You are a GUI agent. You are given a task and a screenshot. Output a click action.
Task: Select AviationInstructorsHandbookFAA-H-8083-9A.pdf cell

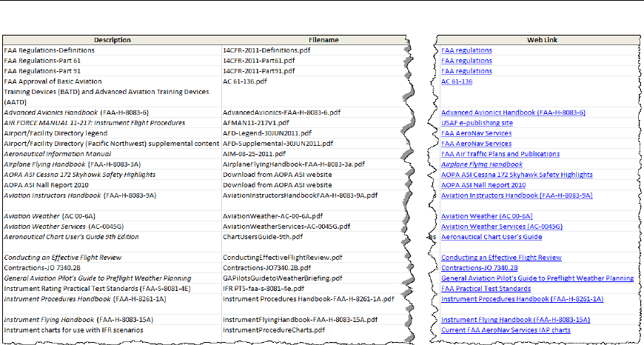(300, 195)
